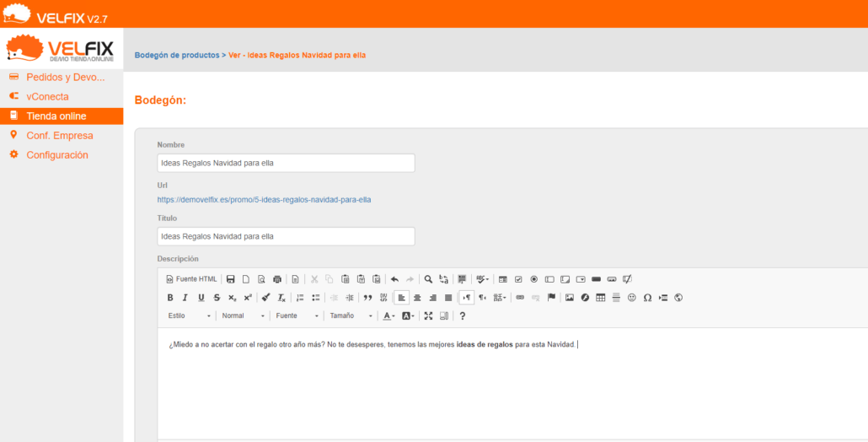
Task: Maximize the editor with the fullscreen icon
Action: pos(428,316)
